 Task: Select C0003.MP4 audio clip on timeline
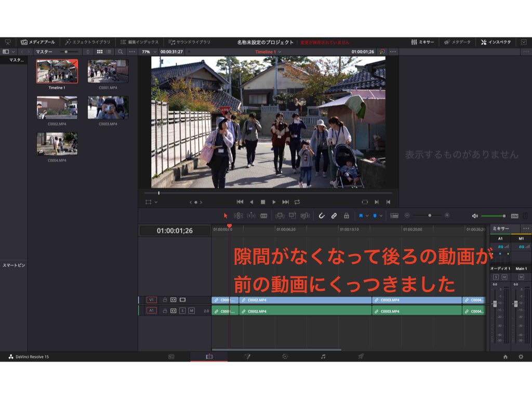pyautogui.click(x=417, y=311)
